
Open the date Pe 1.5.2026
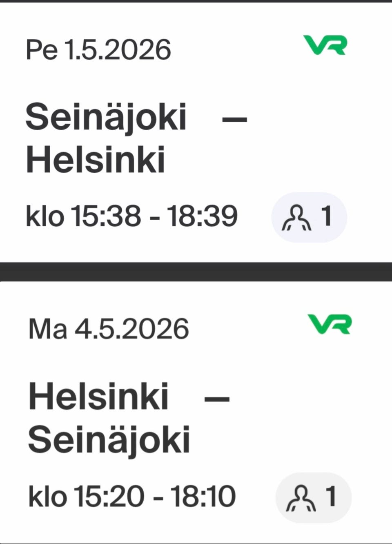tap(98, 50)
